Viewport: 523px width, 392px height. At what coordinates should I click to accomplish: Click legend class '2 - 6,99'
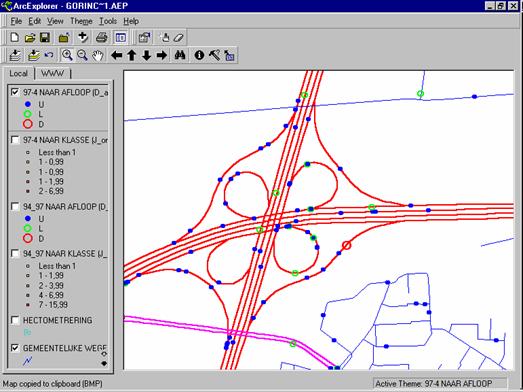pos(51,191)
